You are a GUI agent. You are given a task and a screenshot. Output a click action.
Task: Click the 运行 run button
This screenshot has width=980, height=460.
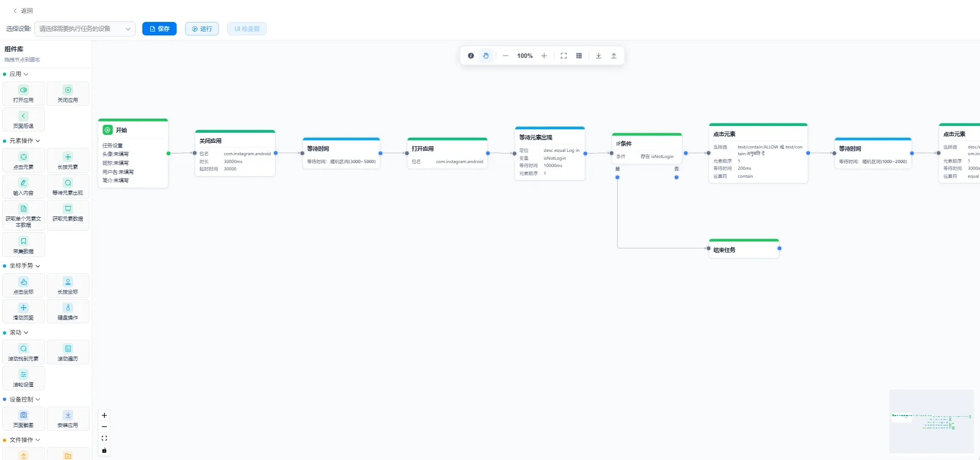tap(202, 29)
